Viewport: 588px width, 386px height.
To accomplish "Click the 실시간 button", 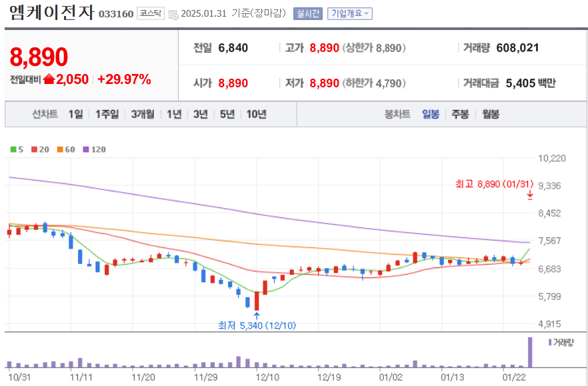I will click(308, 13).
